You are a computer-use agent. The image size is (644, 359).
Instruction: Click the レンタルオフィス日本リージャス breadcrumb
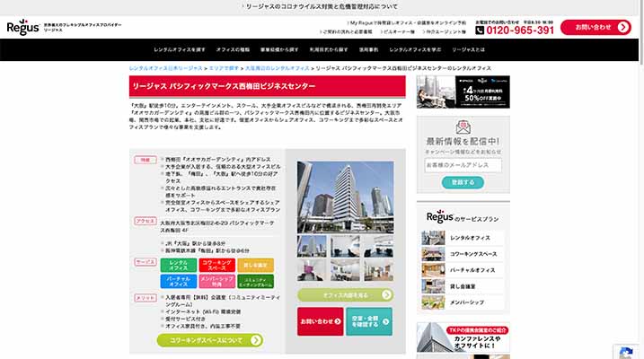[166, 68]
